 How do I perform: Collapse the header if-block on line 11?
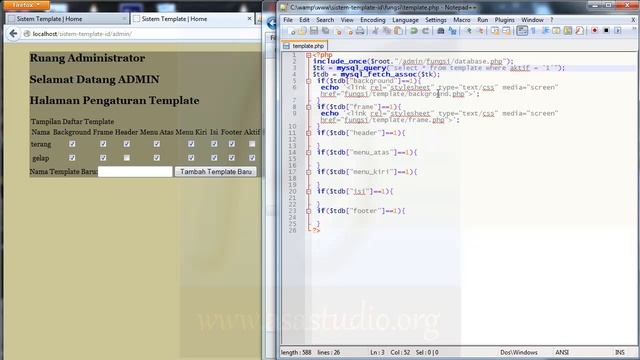(309, 133)
